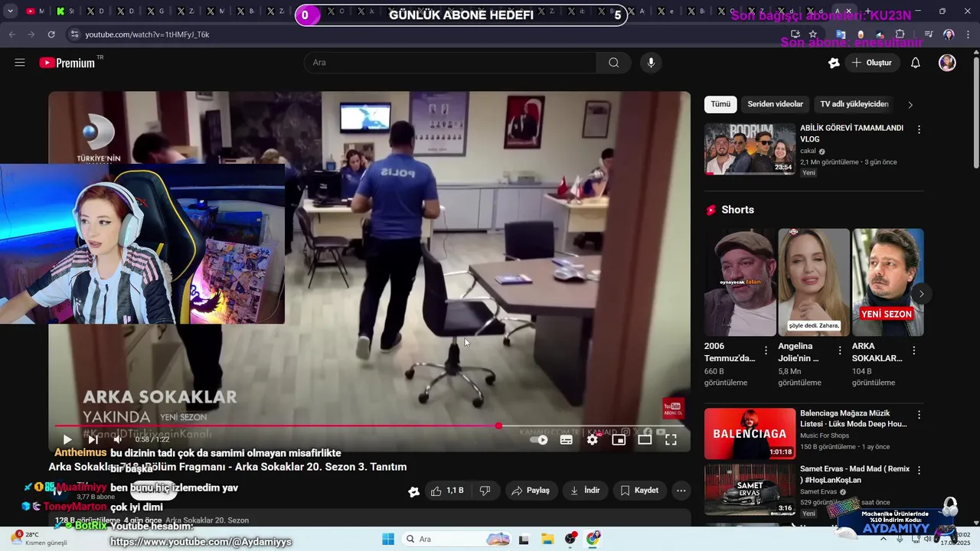Click the youtube.com address bar URL
This screenshot has height=551, width=980.
[x=147, y=34]
